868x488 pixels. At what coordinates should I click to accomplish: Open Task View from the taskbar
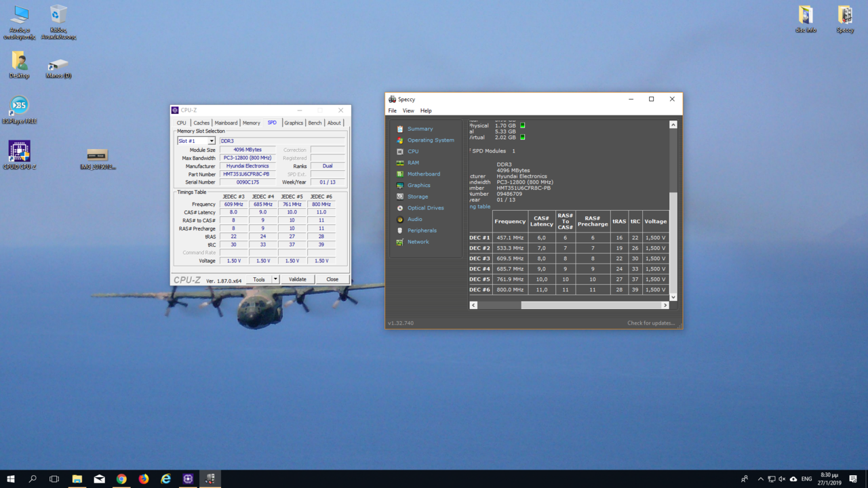pos(54,479)
